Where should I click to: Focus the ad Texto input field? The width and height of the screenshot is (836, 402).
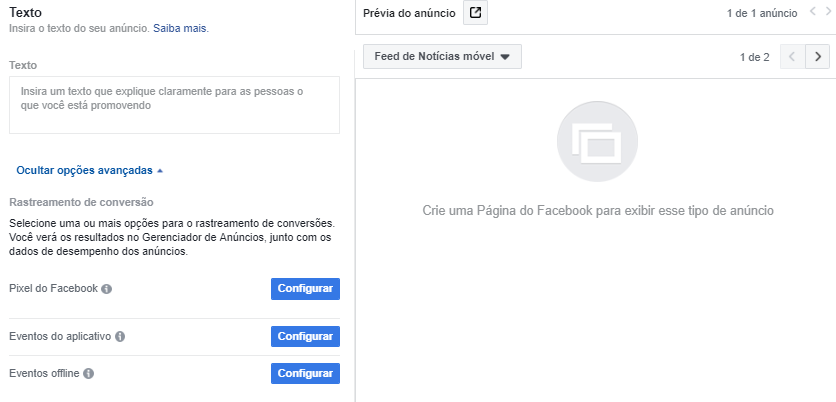tap(174, 105)
